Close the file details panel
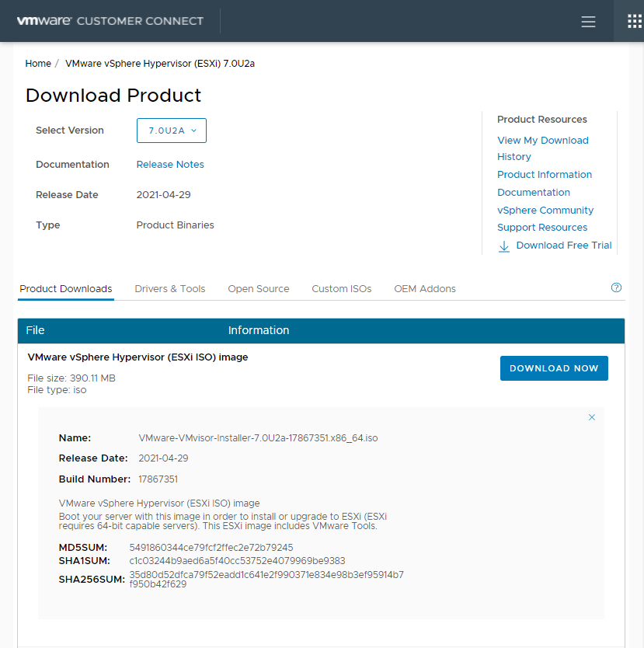Image resolution: width=644 pixels, height=648 pixels. coord(591,417)
